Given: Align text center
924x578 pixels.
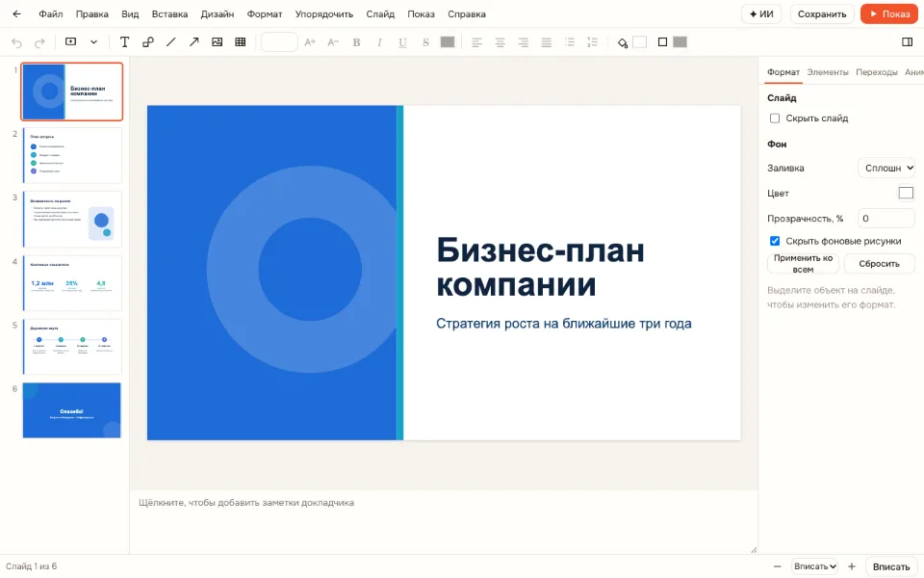Looking at the screenshot, I should coord(500,42).
